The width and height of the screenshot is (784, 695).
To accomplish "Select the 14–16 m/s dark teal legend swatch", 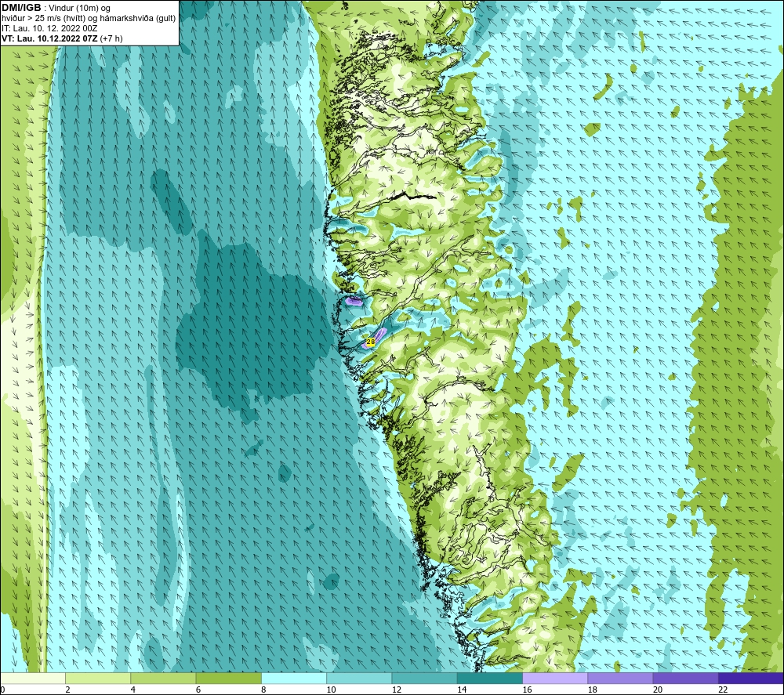I will tap(490, 678).
